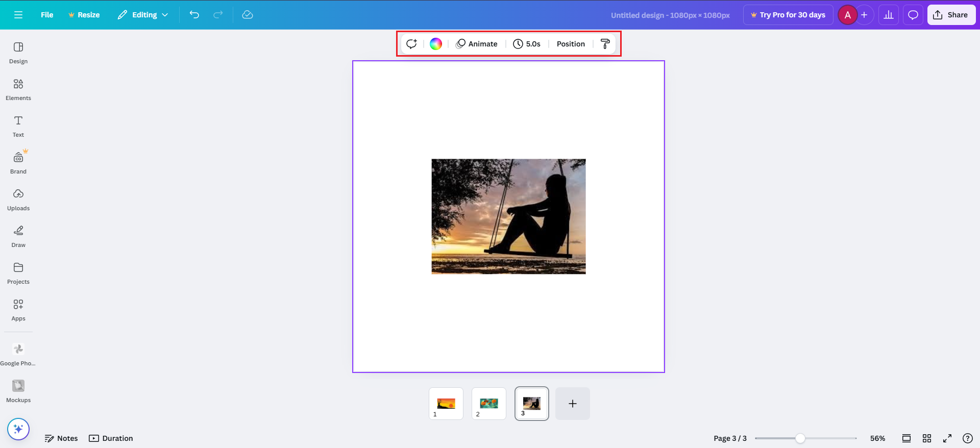Click the Animate button
Screen dimensions: 980x448
pos(476,44)
